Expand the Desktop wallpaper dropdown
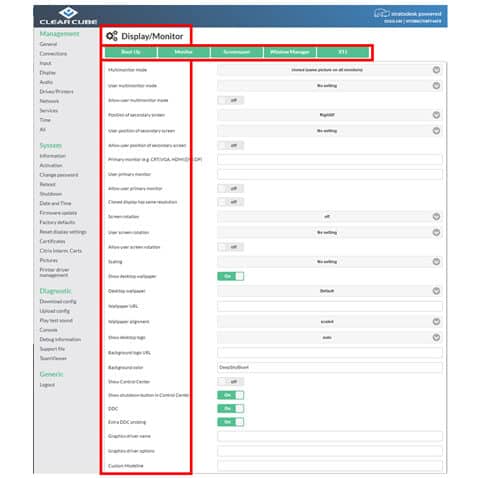 click(330, 291)
